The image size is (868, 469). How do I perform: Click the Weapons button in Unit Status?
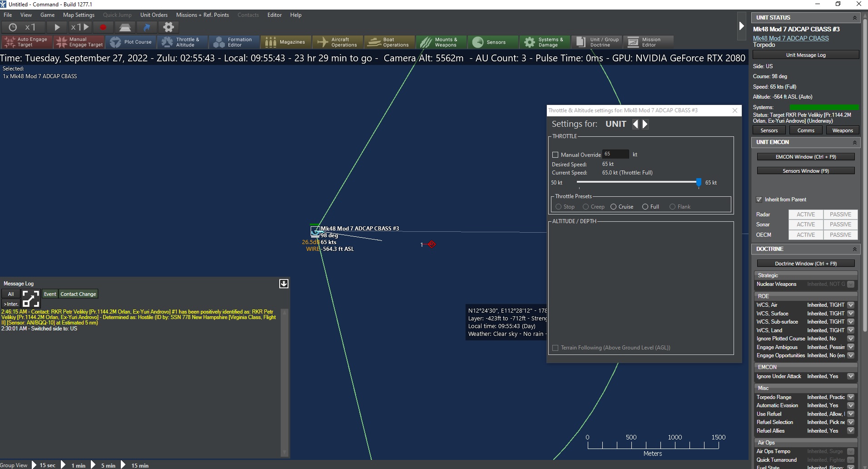[843, 130]
